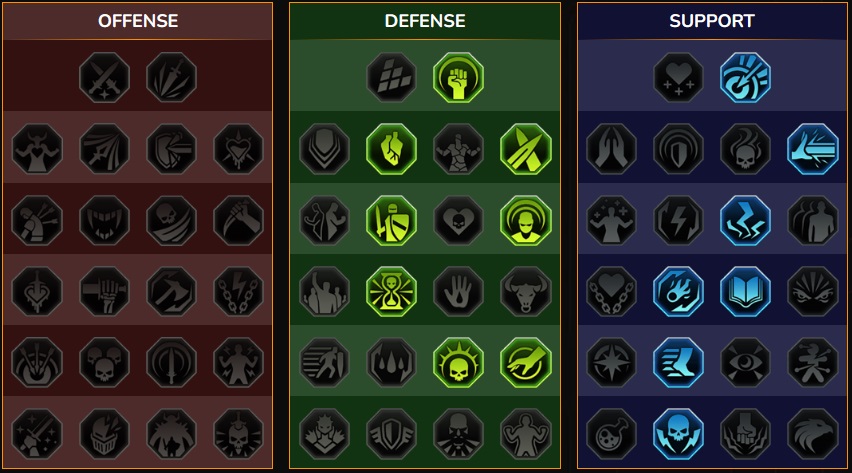Select the blue open book support mastery
Viewport: 852px width, 473px height.
(746, 291)
